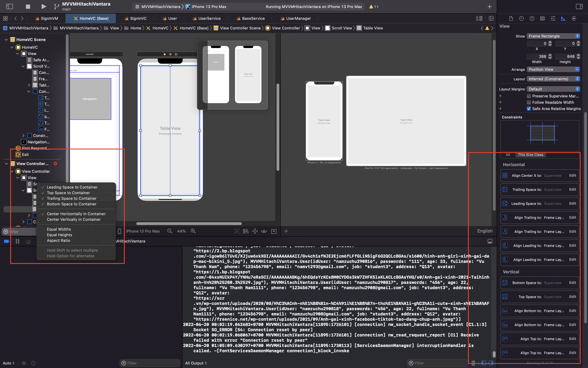Toggle breakpoints activation in debug bar
Screen dimensions: 588x368
[6, 241]
